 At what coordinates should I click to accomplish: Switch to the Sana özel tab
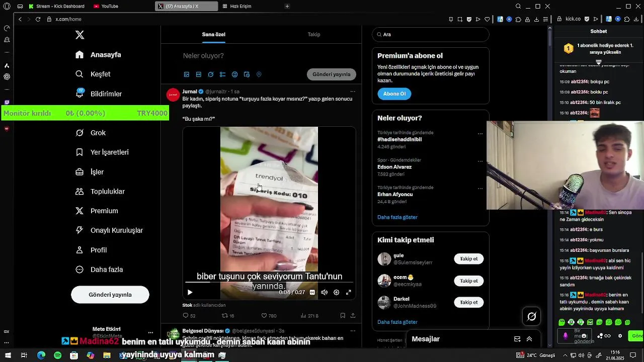click(213, 34)
